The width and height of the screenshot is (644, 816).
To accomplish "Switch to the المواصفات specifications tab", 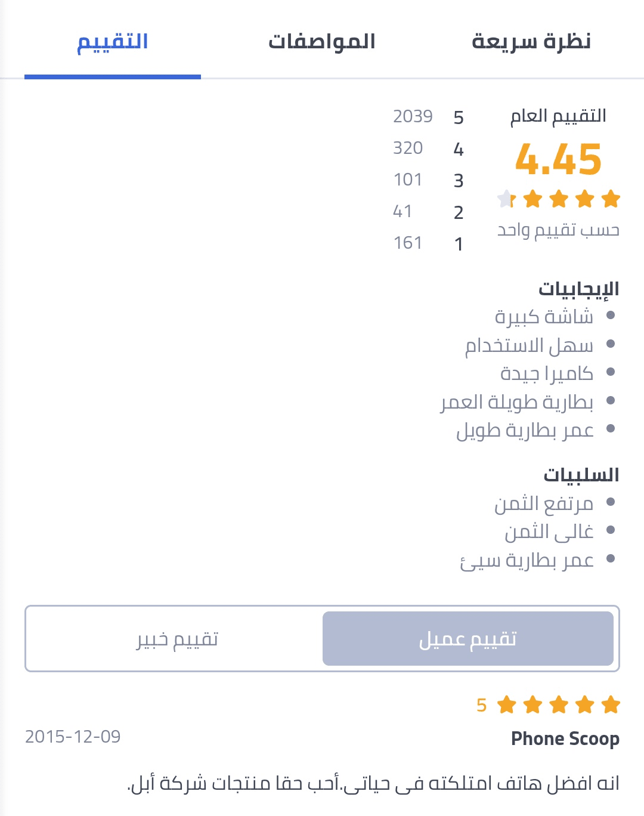I will 321,42.
